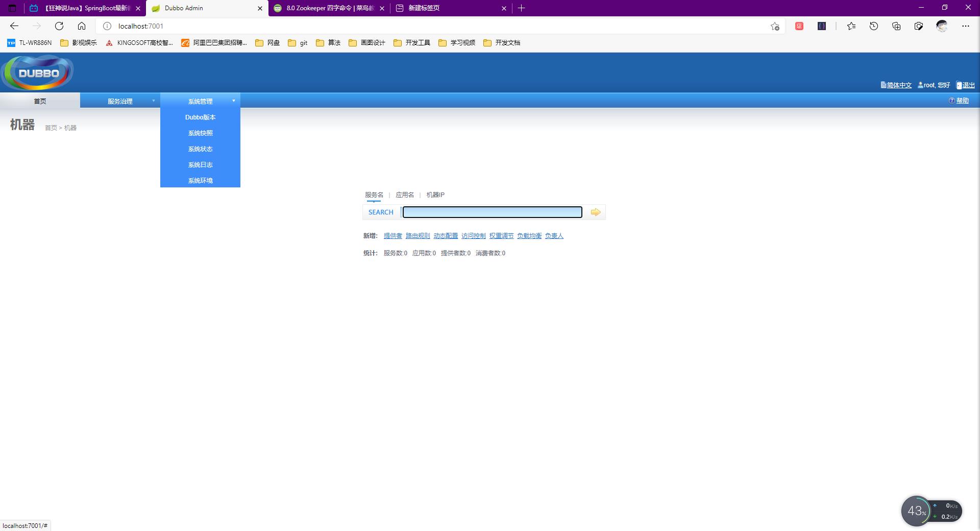980x531 pixels.
Task: Go back with browser back arrow
Action: (x=14, y=26)
